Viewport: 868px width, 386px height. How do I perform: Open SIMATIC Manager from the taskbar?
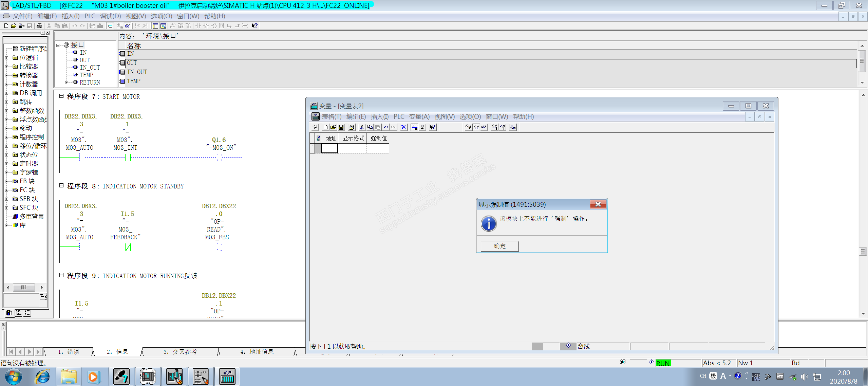(121, 376)
